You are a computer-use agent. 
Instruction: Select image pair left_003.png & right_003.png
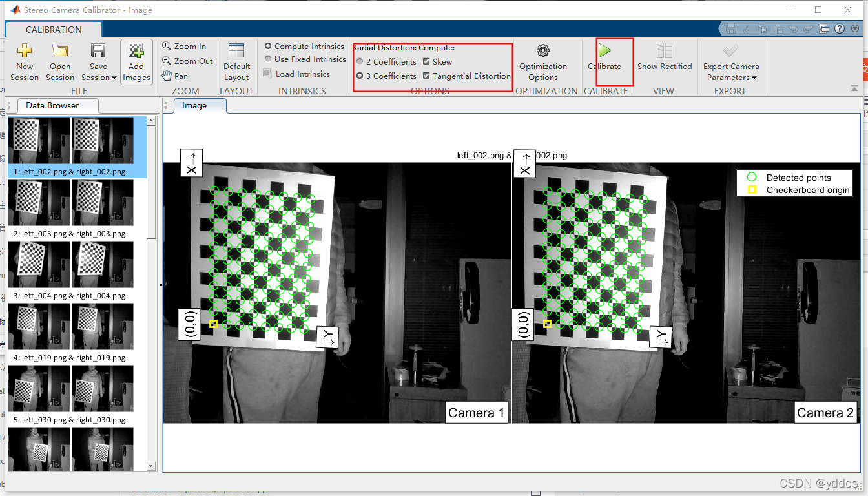(x=77, y=209)
